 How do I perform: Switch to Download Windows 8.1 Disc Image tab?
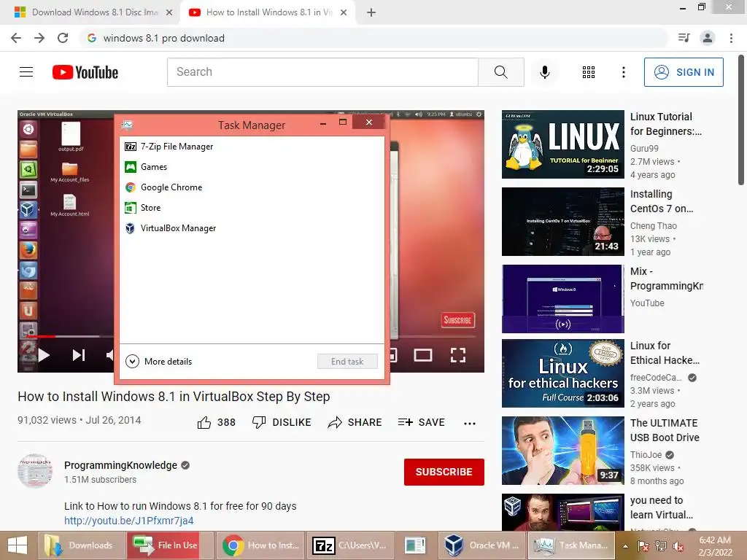pos(93,12)
